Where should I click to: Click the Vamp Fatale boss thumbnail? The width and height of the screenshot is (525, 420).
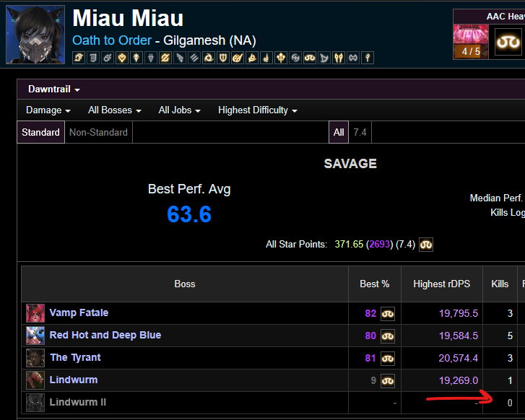[x=35, y=313]
